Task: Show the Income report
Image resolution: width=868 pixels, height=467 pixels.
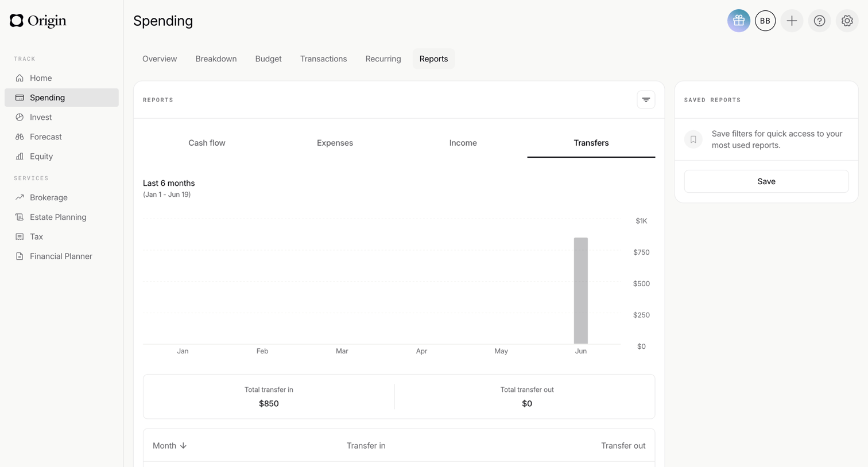Action: (463, 143)
